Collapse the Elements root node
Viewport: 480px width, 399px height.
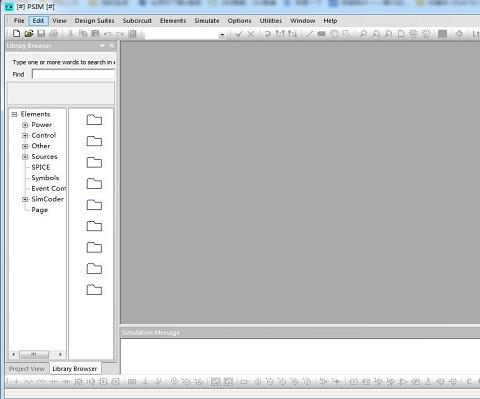pos(14,114)
